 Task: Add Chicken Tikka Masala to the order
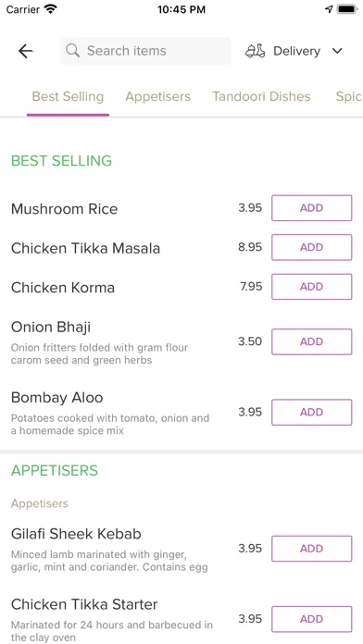[x=312, y=247]
